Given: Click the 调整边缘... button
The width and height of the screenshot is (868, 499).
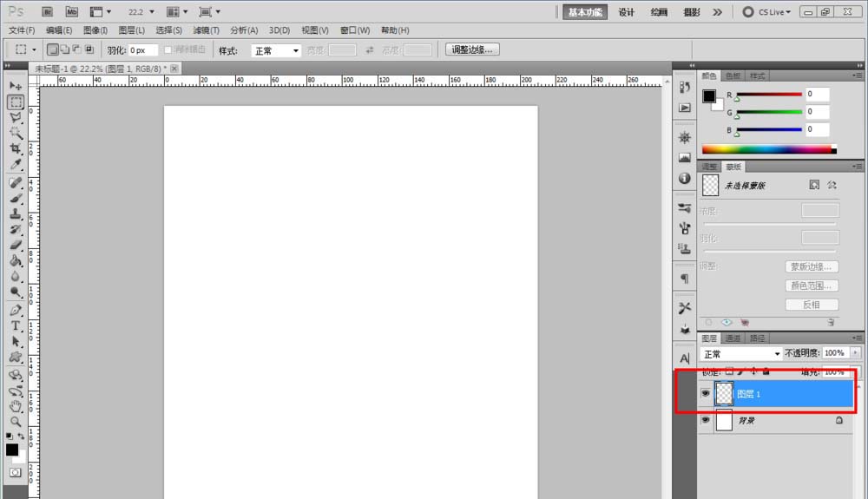Looking at the screenshot, I should pyautogui.click(x=472, y=49).
